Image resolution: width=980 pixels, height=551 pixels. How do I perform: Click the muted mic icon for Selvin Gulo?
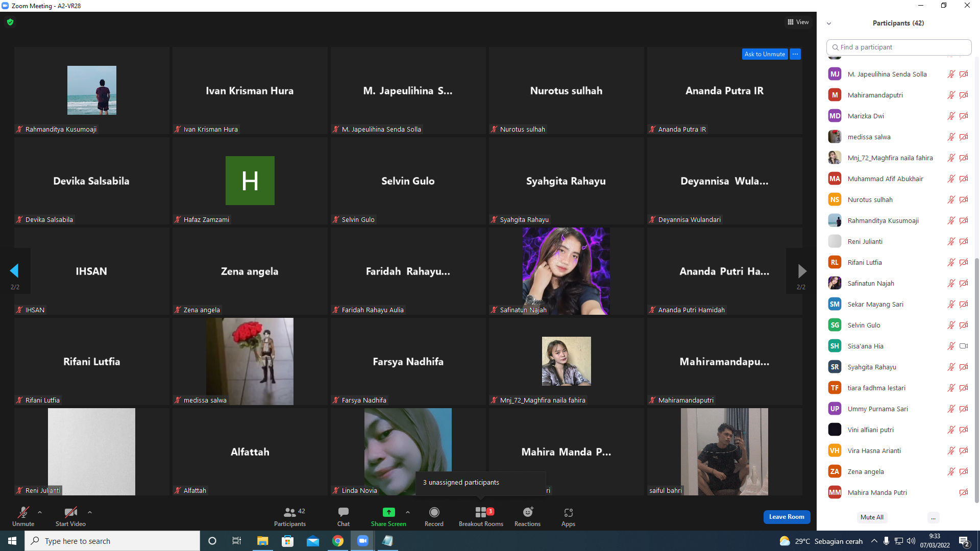[951, 325]
